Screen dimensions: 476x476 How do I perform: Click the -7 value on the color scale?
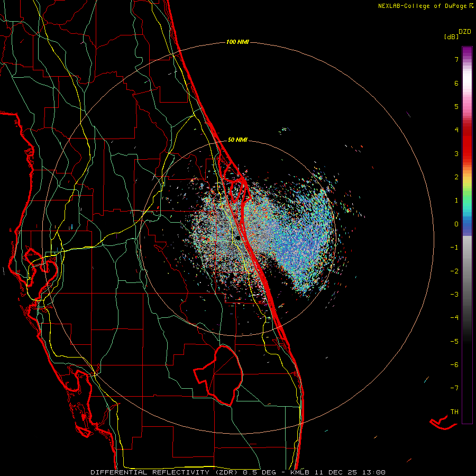coord(454,388)
